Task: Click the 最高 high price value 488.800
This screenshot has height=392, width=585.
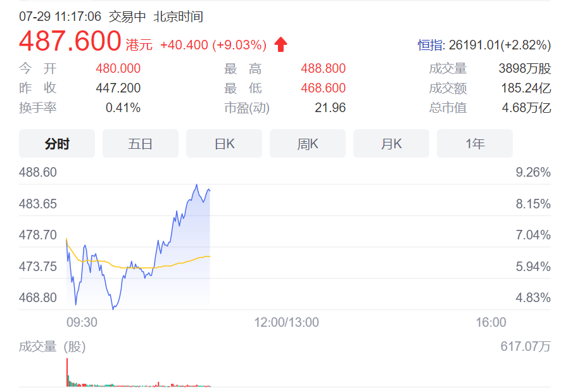Action: click(323, 69)
